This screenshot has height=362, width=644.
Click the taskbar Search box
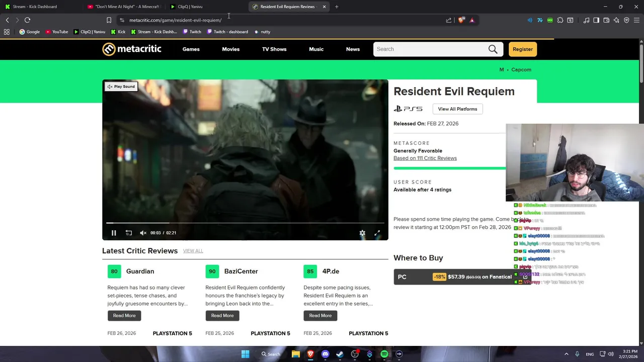(271, 354)
